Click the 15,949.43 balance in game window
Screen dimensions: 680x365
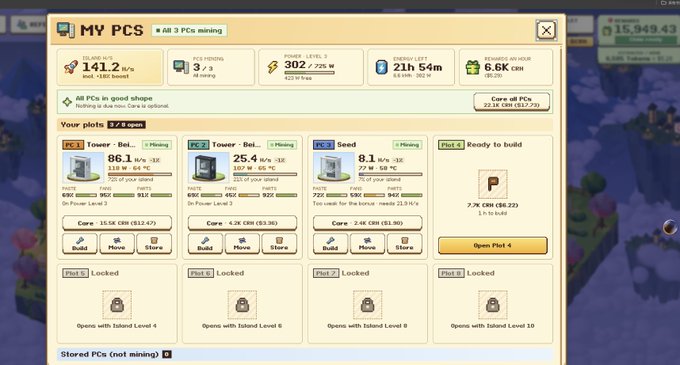(645, 29)
